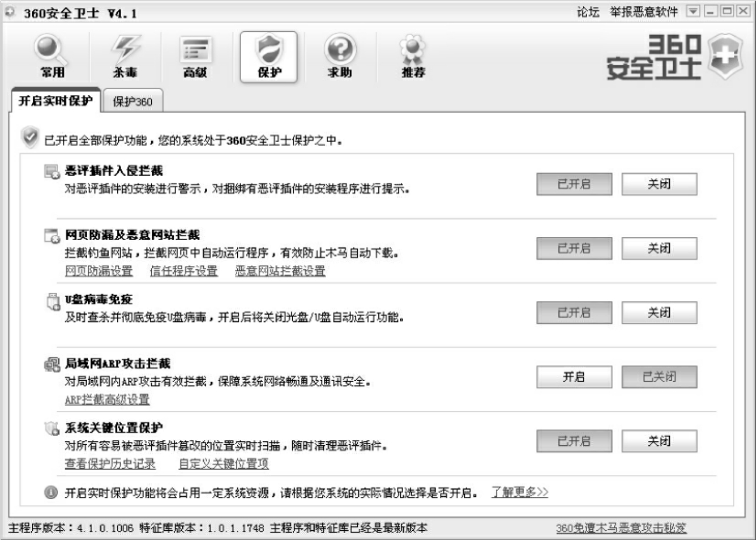Turn off 网页防漏及恶意网站拦截 with 关闭

659,248
